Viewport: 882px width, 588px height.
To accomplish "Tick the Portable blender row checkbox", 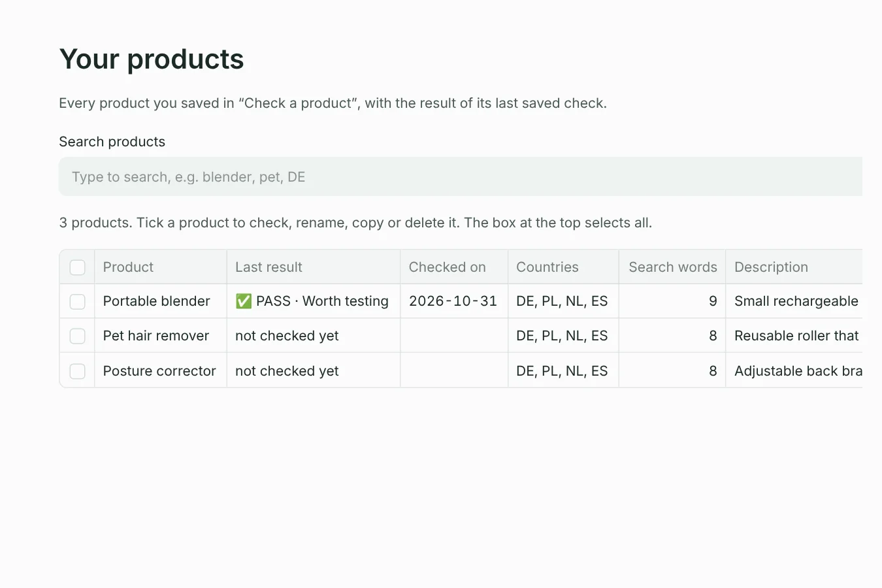I will pos(77,301).
